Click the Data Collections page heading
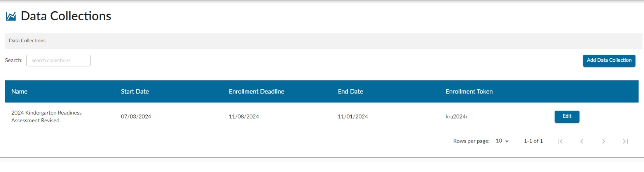 [x=66, y=16]
